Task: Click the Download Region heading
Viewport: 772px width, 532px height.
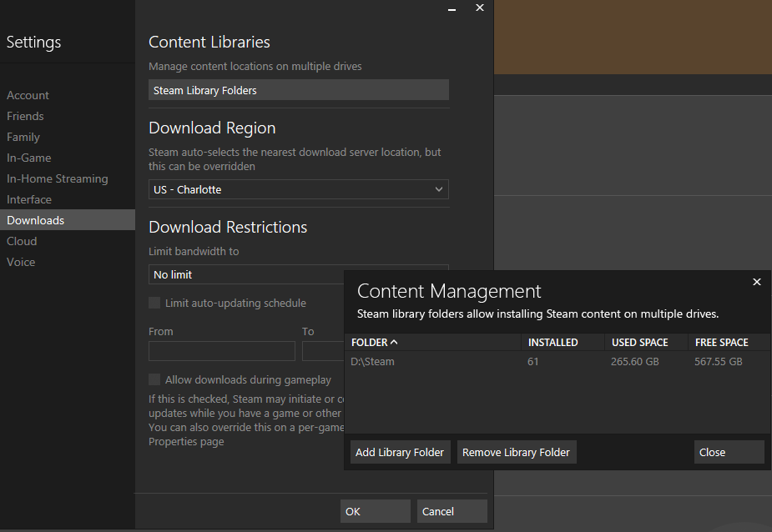Action: pos(212,128)
